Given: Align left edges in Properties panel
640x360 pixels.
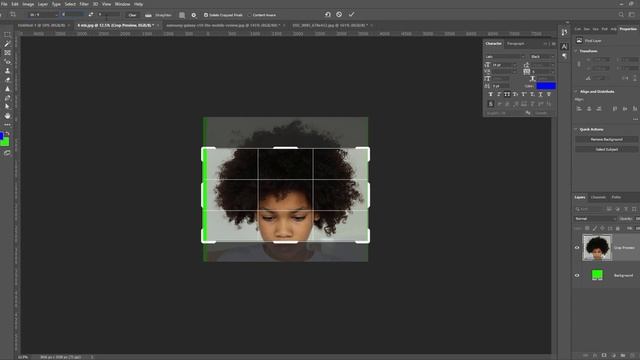Looking at the screenshot, I should point(579,109).
